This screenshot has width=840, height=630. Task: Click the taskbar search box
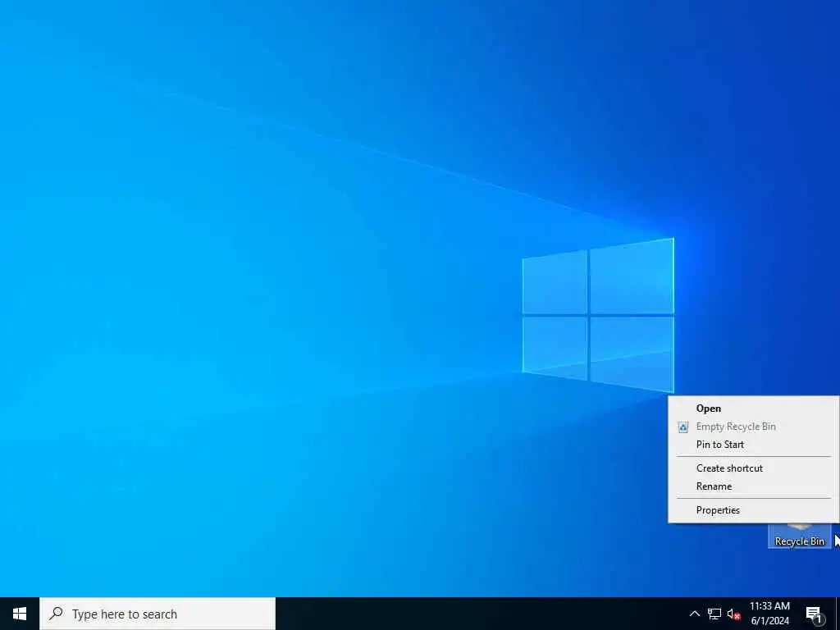pyautogui.click(x=157, y=614)
